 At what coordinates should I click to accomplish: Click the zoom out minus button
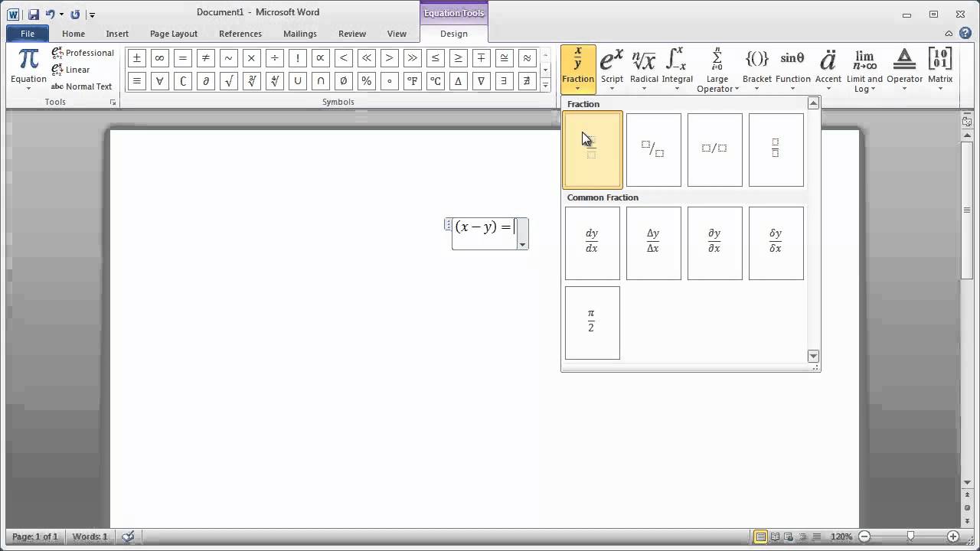pyautogui.click(x=864, y=536)
